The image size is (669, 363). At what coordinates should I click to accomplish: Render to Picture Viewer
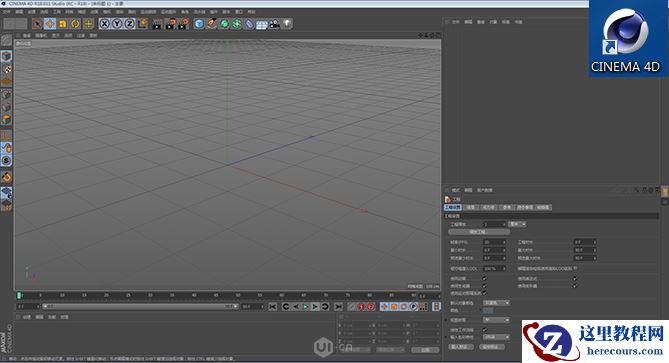170,24
